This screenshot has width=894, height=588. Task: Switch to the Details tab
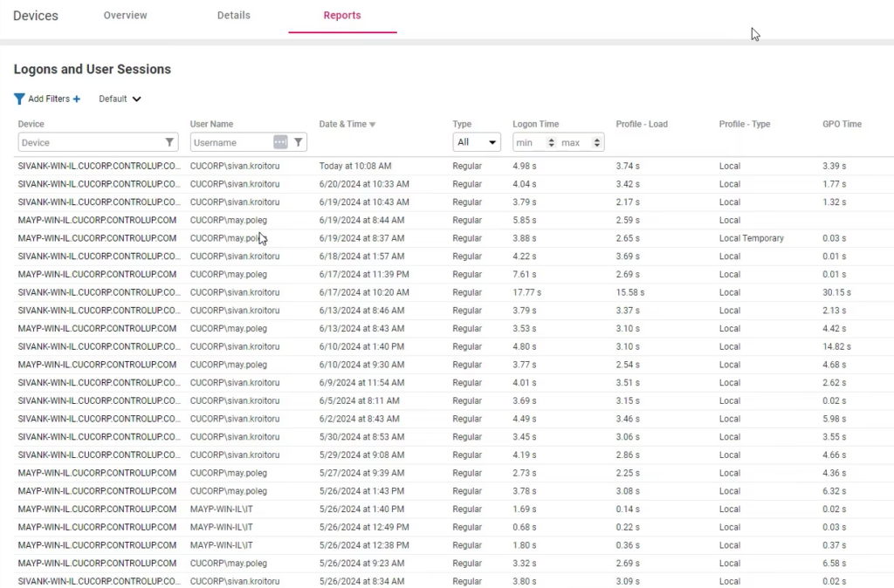(x=233, y=16)
